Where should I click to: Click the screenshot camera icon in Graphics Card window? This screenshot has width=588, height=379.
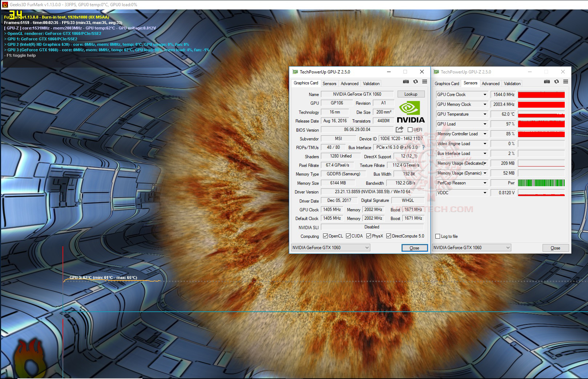[406, 82]
